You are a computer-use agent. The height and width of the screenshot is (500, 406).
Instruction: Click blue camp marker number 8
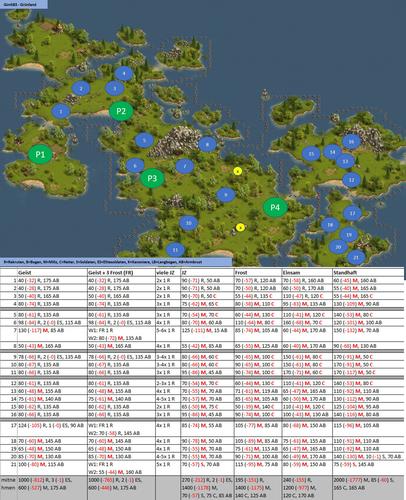point(207,145)
